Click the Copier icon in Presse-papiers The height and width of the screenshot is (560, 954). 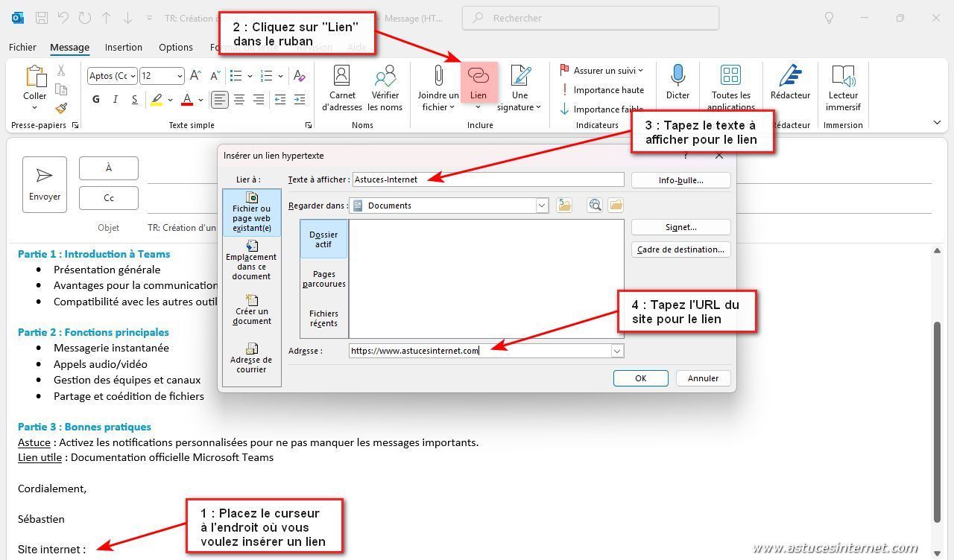(x=61, y=89)
